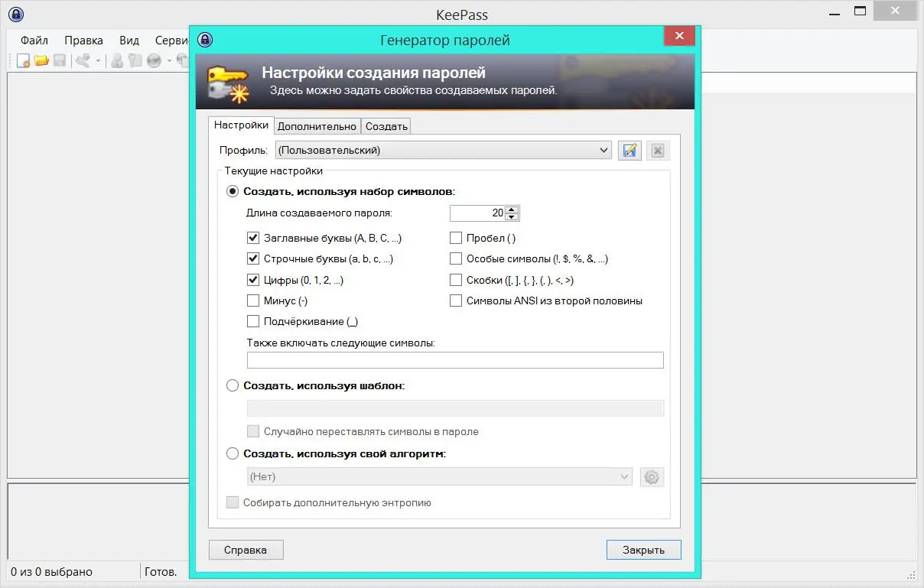The height and width of the screenshot is (588, 924).
Task: Enable the 'Минус (-)' checkbox
Action: 253,301
